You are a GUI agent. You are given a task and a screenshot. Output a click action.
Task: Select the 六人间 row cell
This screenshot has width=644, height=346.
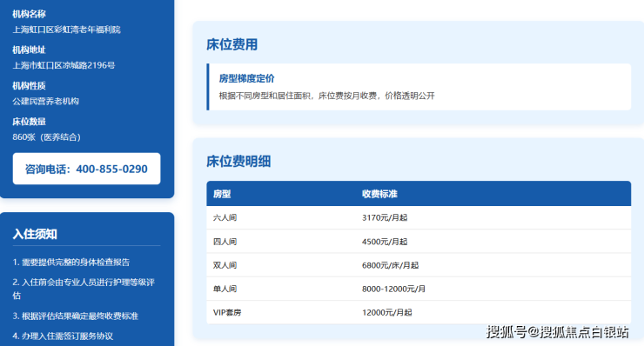pyautogui.click(x=225, y=217)
